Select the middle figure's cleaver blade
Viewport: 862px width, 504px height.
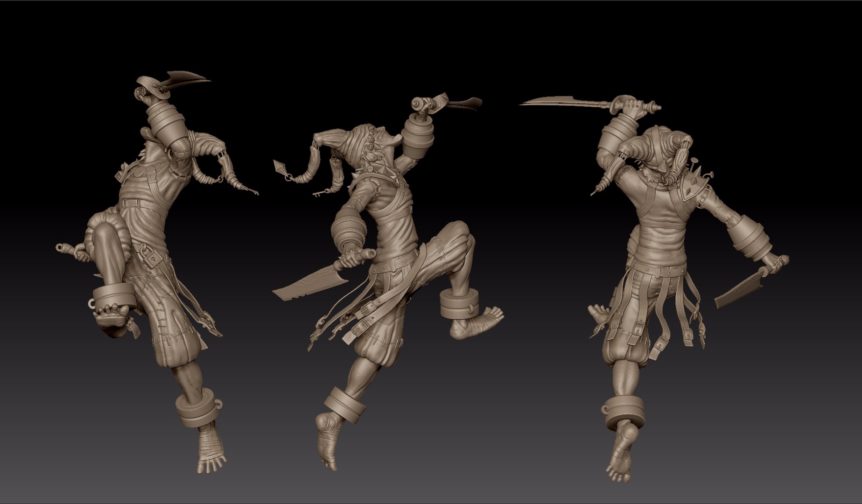(x=308, y=285)
